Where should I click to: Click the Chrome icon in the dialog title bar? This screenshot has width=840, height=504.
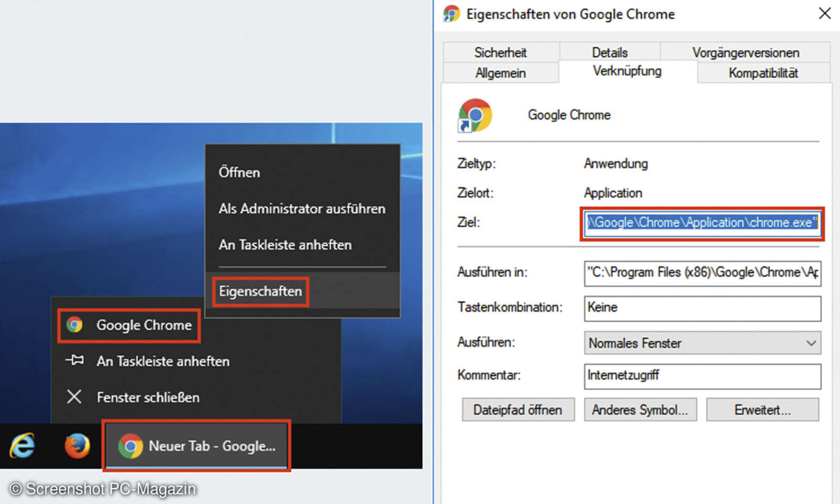coord(451,13)
